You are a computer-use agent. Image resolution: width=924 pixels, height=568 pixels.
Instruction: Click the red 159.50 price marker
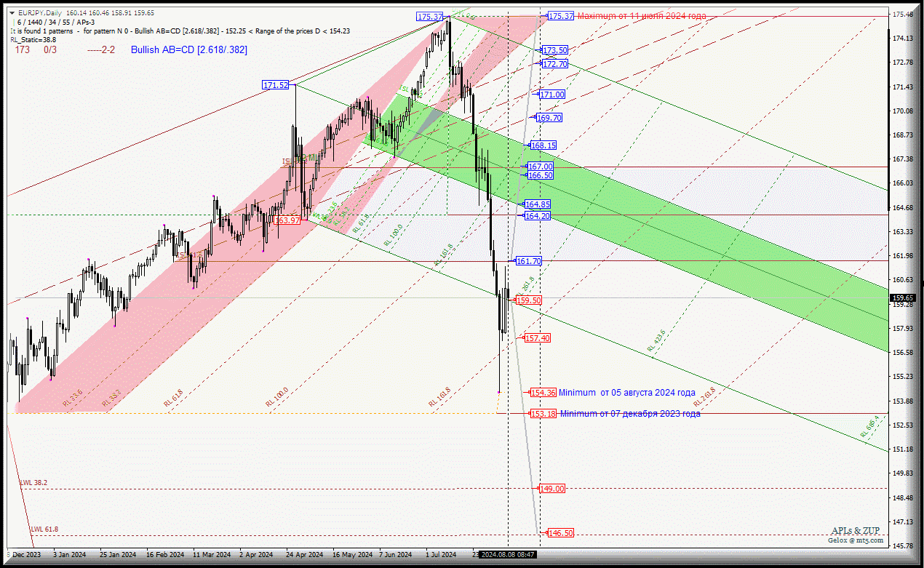[x=528, y=300]
